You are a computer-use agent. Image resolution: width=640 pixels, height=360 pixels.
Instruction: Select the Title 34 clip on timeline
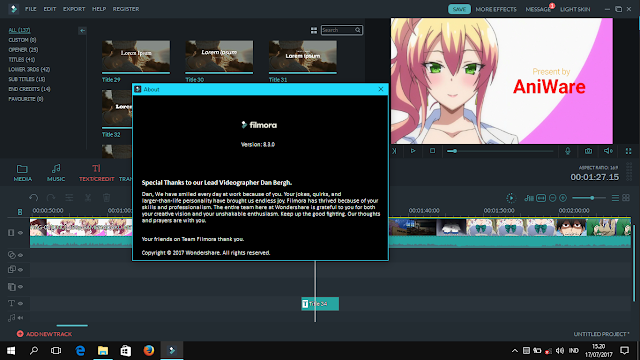[x=320, y=304]
